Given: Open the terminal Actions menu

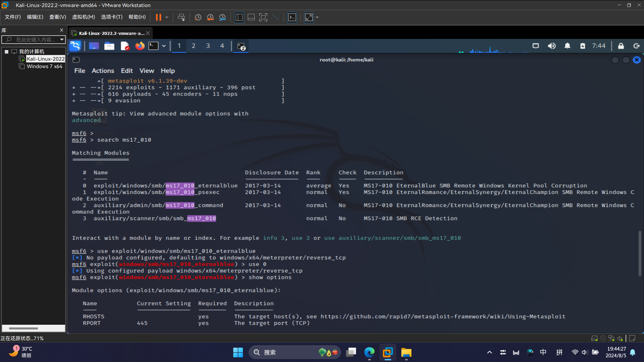Looking at the screenshot, I should coord(103,71).
